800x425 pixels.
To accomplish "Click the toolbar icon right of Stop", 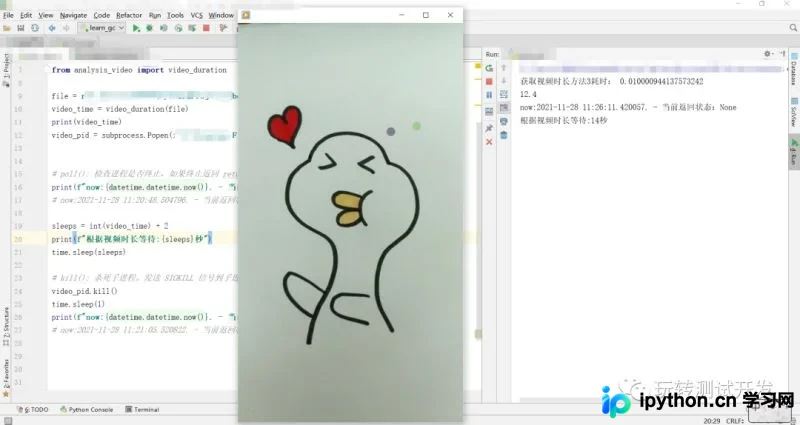I will click(x=223, y=28).
